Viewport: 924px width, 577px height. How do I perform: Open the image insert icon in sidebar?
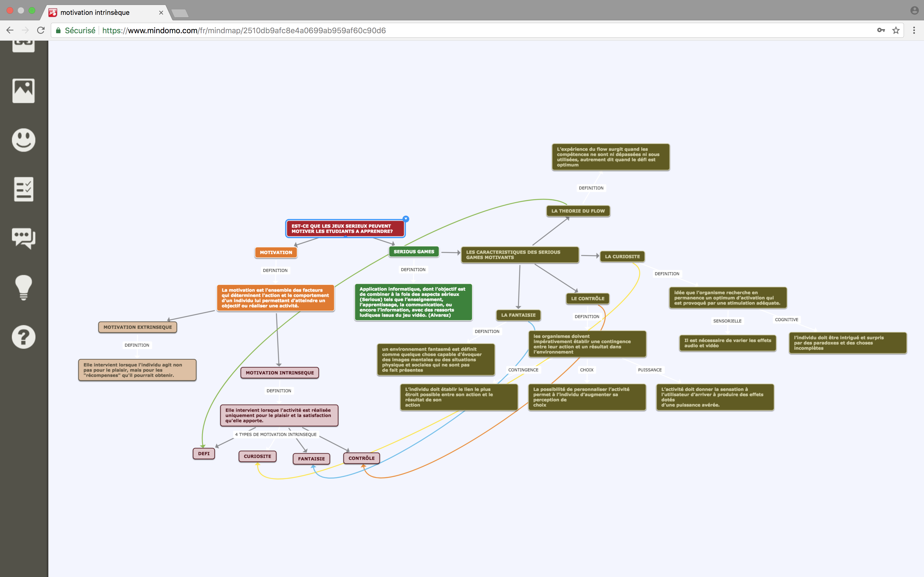click(x=24, y=91)
